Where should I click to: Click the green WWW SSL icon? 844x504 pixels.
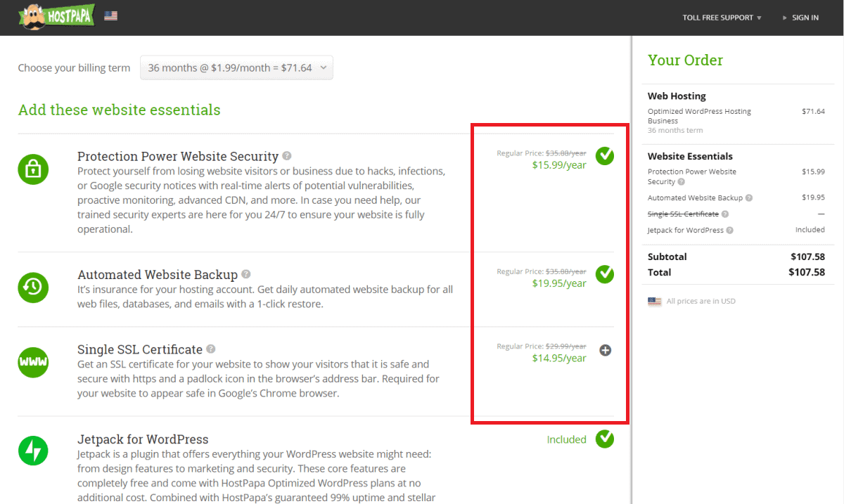click(x=33, y=362)
